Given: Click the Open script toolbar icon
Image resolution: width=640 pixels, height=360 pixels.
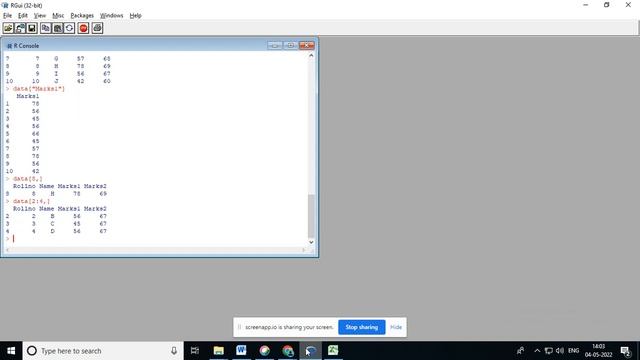Looking at the screenshot, I should coord(8,28).
